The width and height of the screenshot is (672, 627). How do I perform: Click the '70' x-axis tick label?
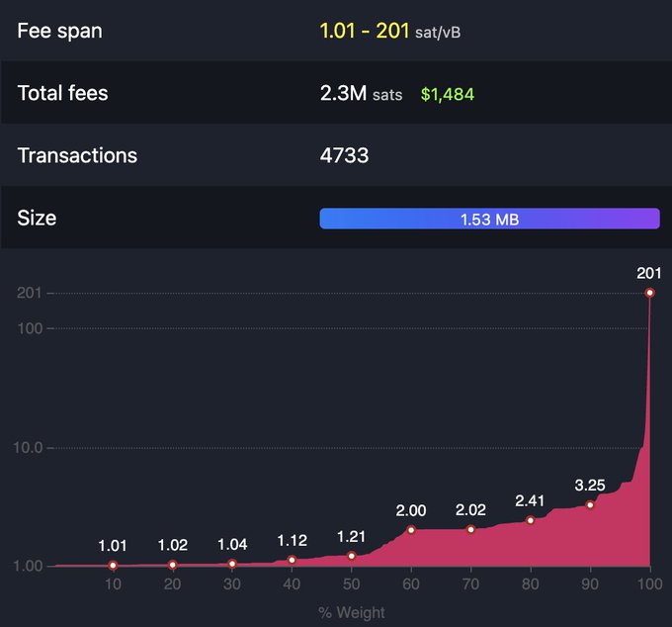point(470,584)
